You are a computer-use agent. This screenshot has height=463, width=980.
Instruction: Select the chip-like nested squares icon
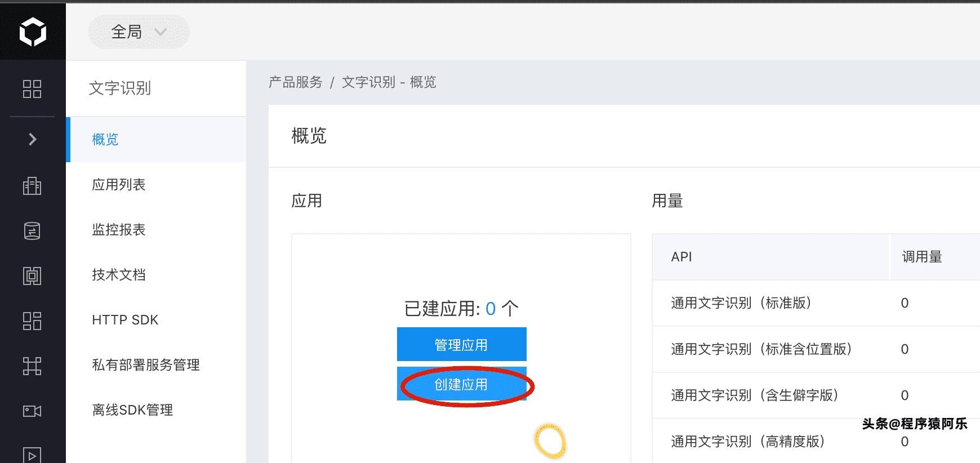tap(32, 276)
